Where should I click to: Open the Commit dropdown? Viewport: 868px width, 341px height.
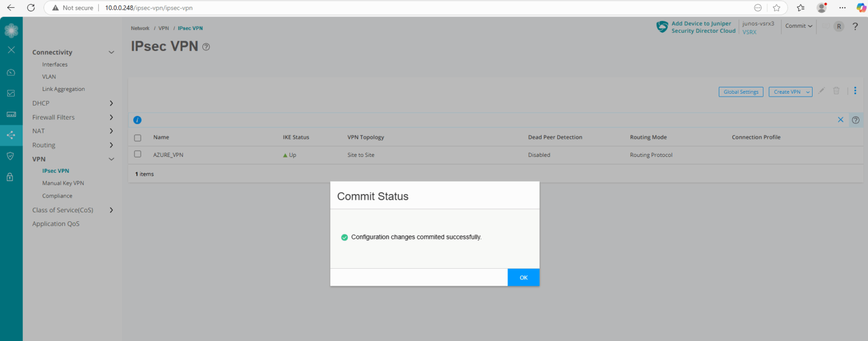pyautogui.click(x=798, y=26)
